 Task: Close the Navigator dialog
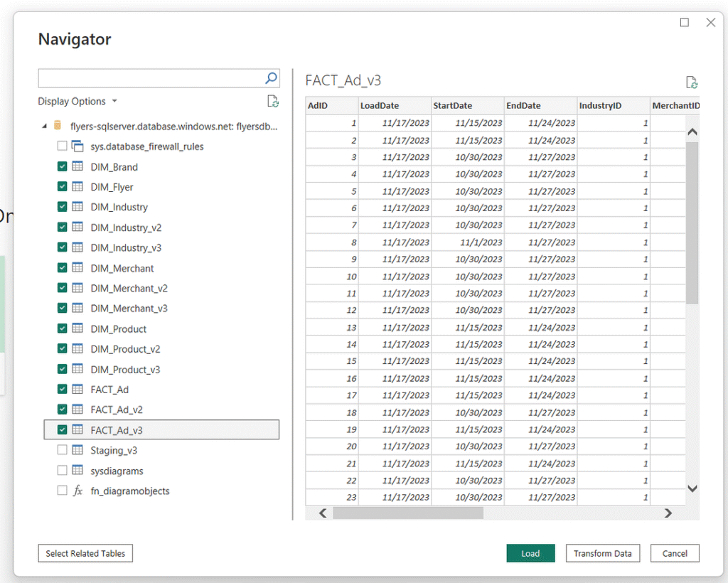[x=710, y=22]
